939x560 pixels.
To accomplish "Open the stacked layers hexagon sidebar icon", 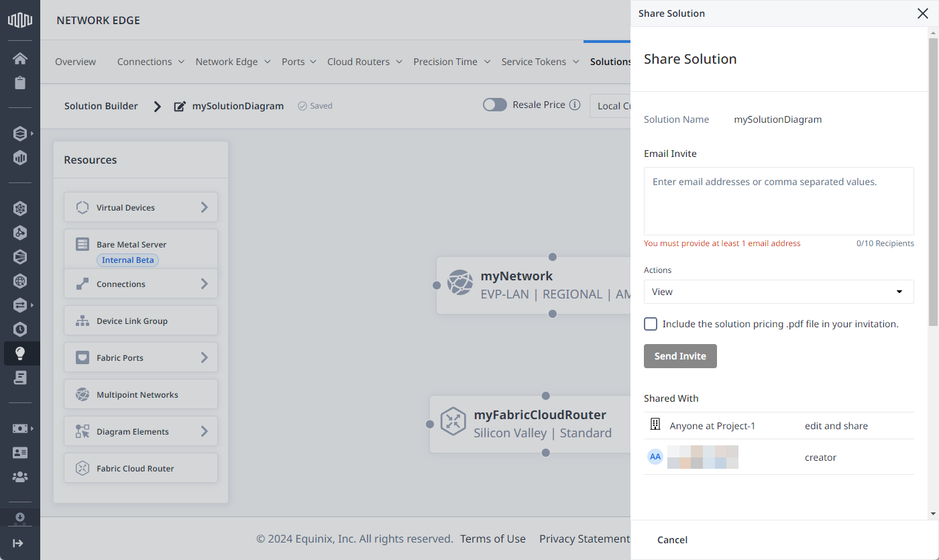I will (x=19, y=133).
